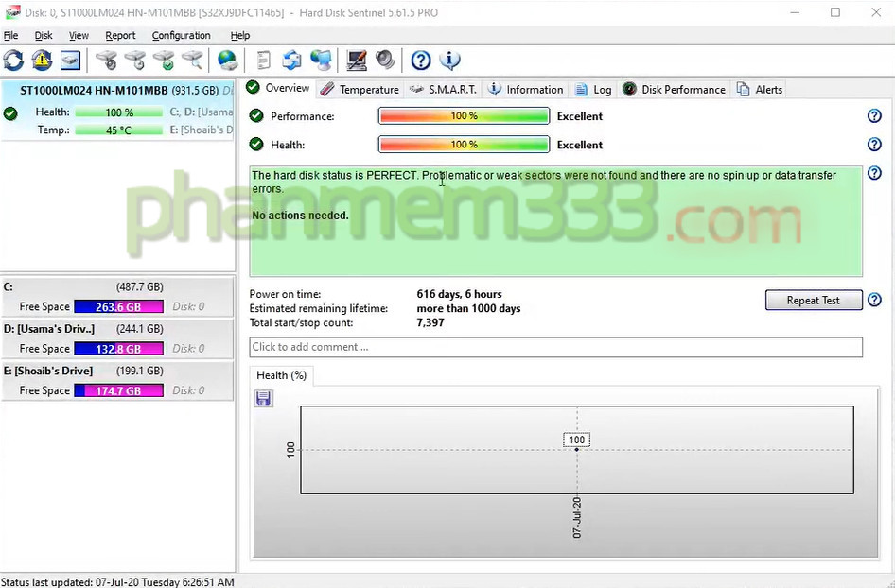The width and height of the screenshot is (895, 588).
Task: Click the refresh disk status toolbar icon
Action: [x=13, y=61]
